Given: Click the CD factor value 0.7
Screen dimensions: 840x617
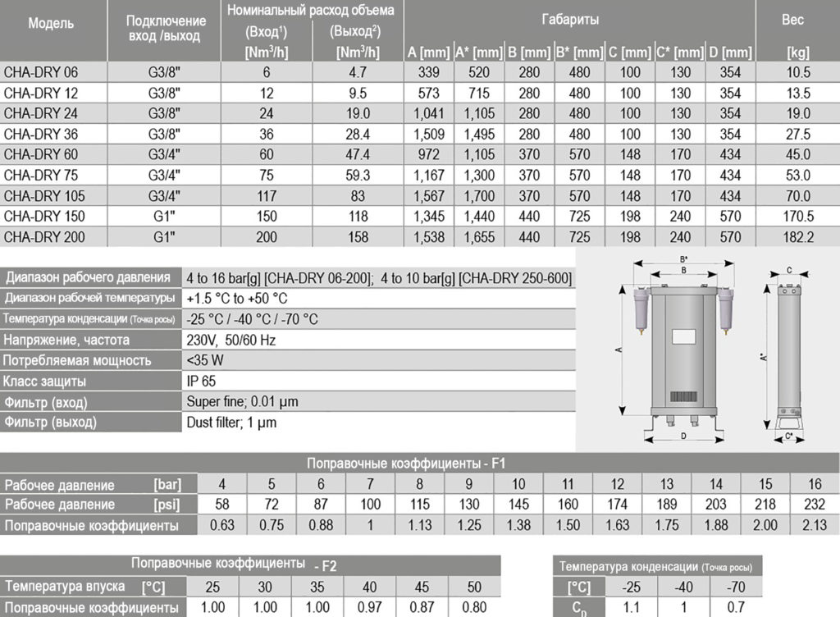Looking at the screenshot, I should point(736,608).
